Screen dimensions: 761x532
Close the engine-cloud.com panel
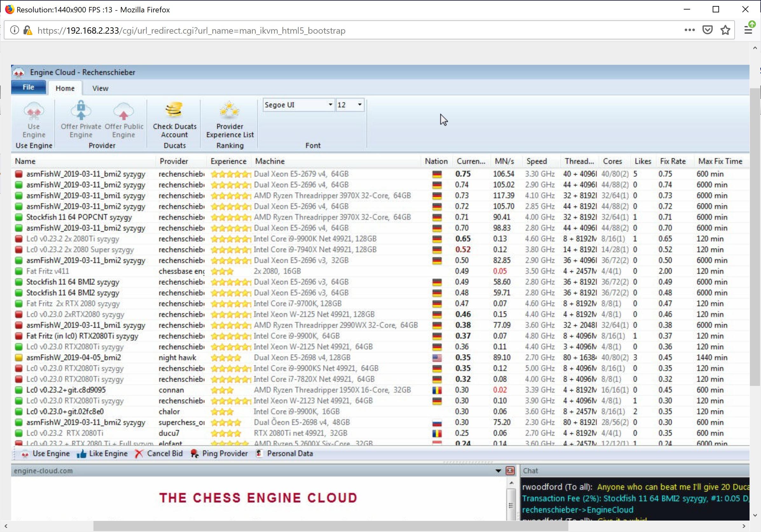(510, 471)
